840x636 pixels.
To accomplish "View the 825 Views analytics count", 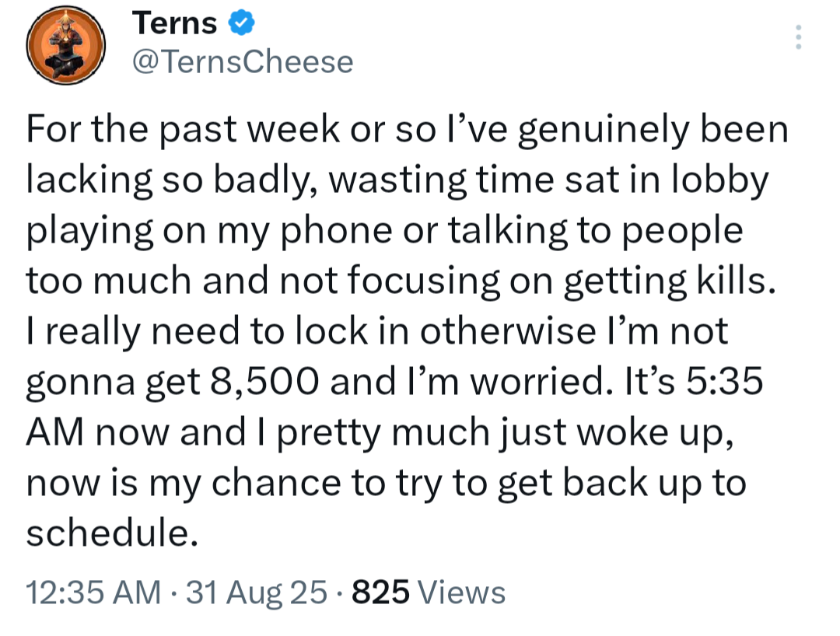I will coord(428,592).
